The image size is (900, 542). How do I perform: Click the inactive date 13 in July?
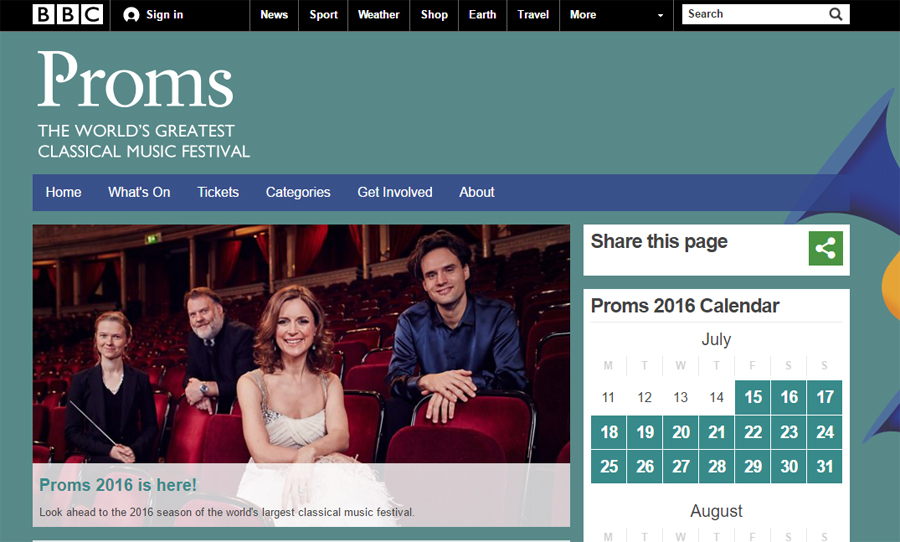681,397
